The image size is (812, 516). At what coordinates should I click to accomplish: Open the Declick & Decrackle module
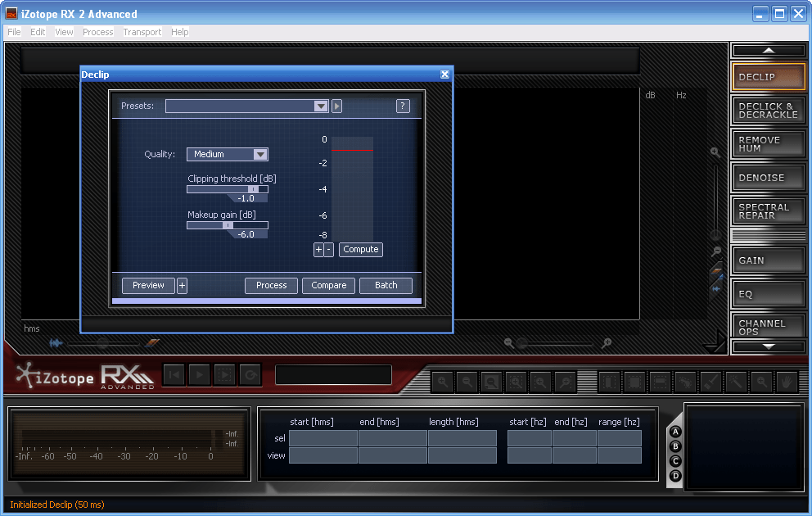tap(769, 111)
